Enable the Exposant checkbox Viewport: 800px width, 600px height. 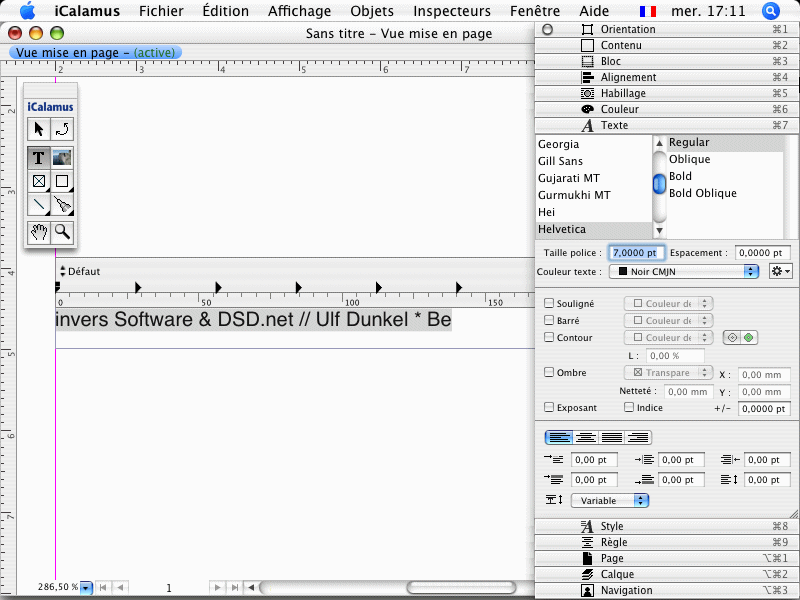click(x=549, y=407)
